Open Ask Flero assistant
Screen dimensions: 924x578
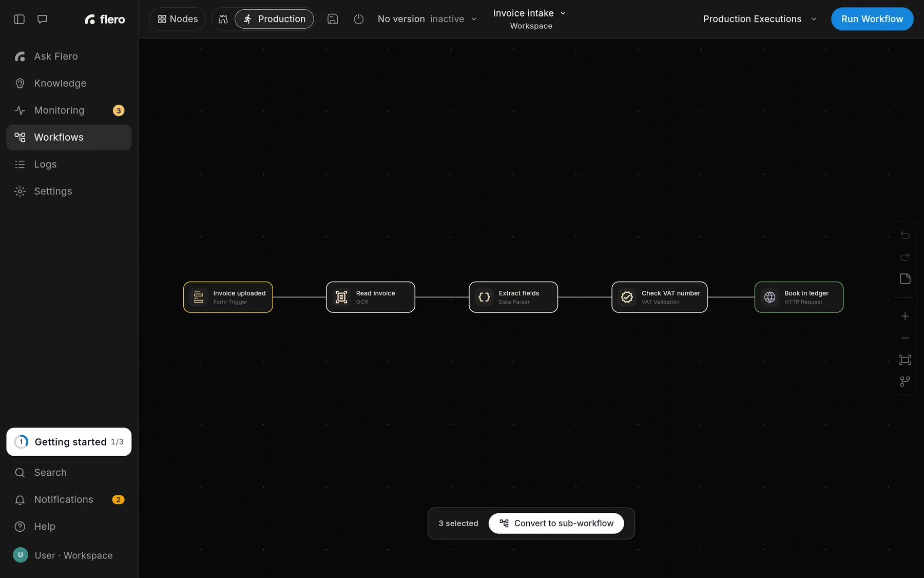[69, 57]
